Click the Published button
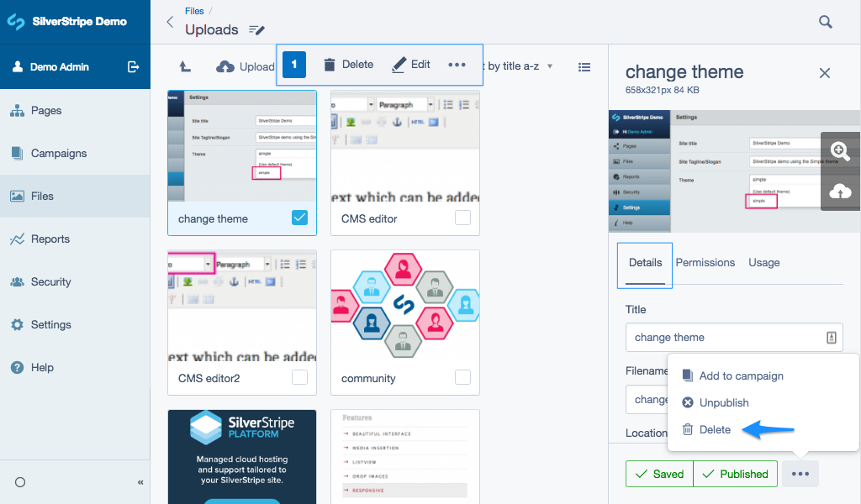The height and width of the screenshot is (504, 861). coord(735,474)
